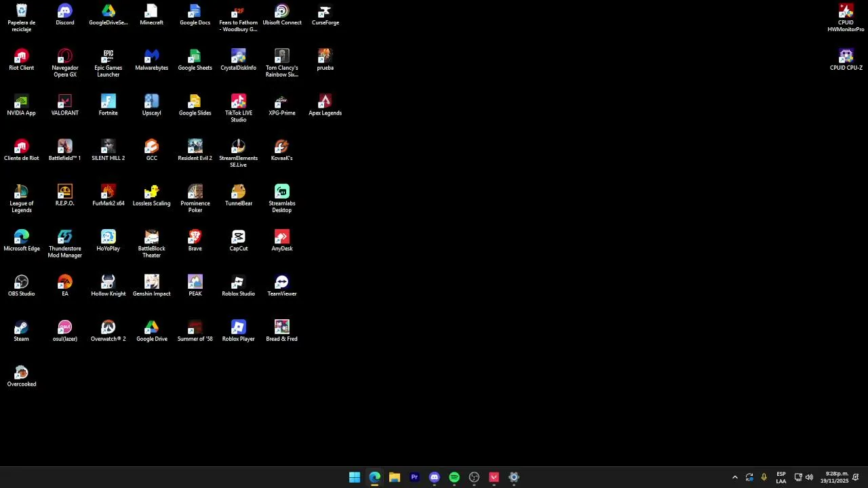Viewport: 868px width, 488px height.
Task: Select Epic Games Launcher shortcut
Action: point(108,63)
